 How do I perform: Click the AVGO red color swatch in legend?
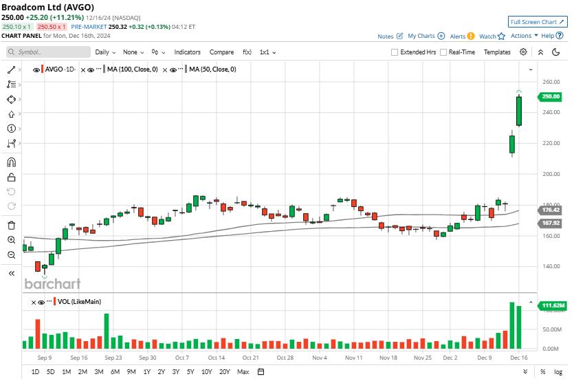tap(43, 69)
